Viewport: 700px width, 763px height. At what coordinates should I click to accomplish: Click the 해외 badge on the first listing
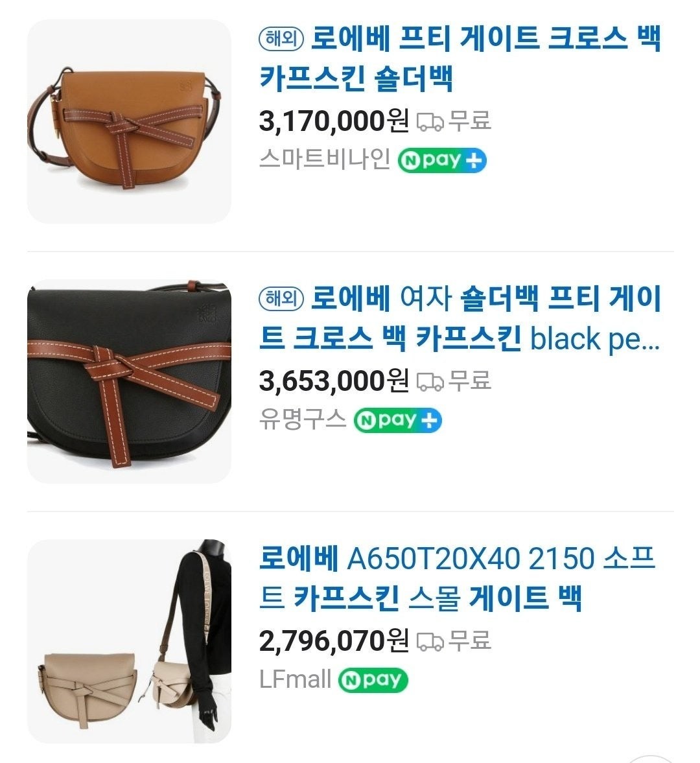click(x=281, y=39)
